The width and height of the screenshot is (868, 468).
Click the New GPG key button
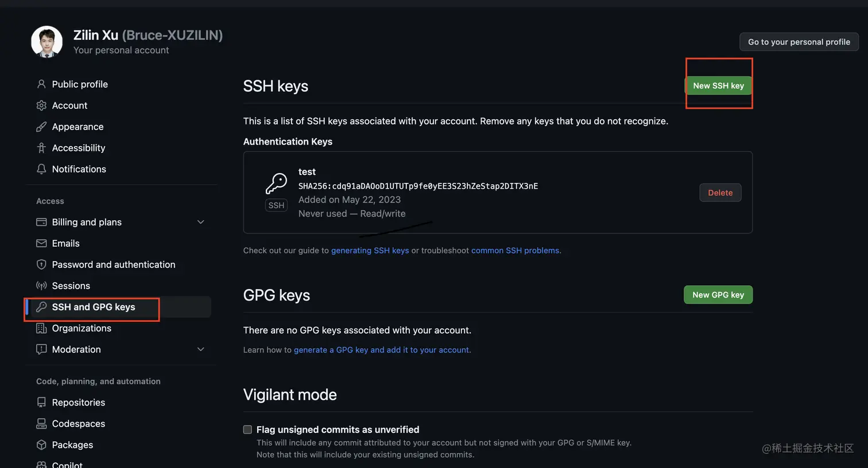coord(718,295)
